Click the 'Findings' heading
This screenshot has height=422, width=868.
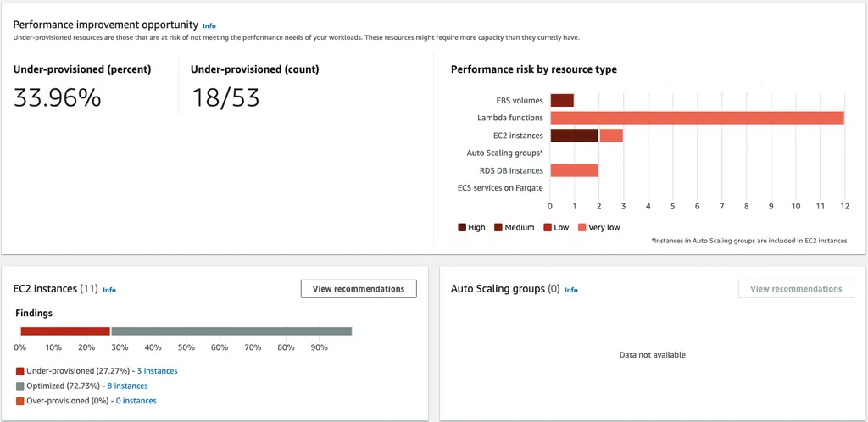pyautogui.click(x=34, y=313)
